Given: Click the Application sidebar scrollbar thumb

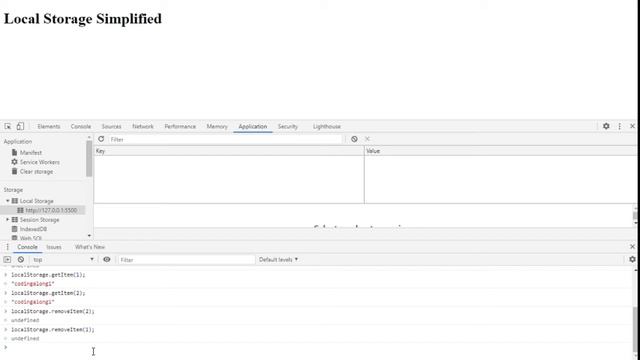Looking at the screenshot, I should 89,158.
